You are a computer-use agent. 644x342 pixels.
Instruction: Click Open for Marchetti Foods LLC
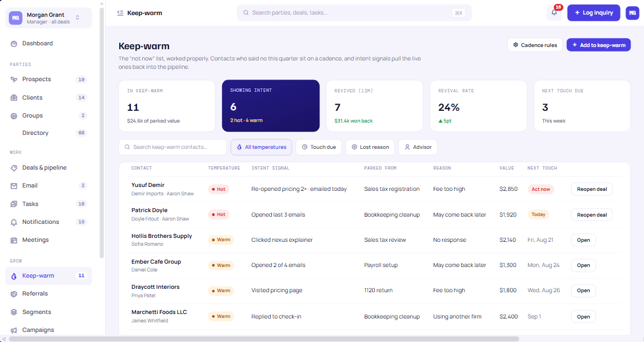(x=583, y=316)
